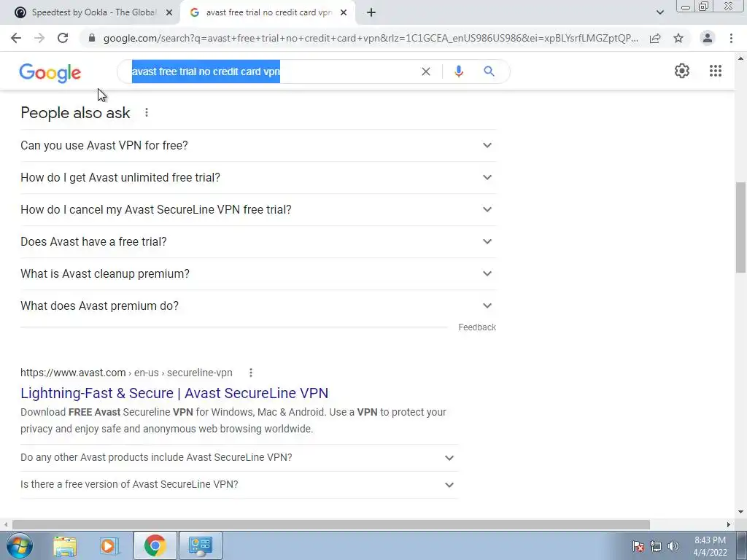Open the Windows Start menu
This screenshot has width=747, height=560.
20,545
